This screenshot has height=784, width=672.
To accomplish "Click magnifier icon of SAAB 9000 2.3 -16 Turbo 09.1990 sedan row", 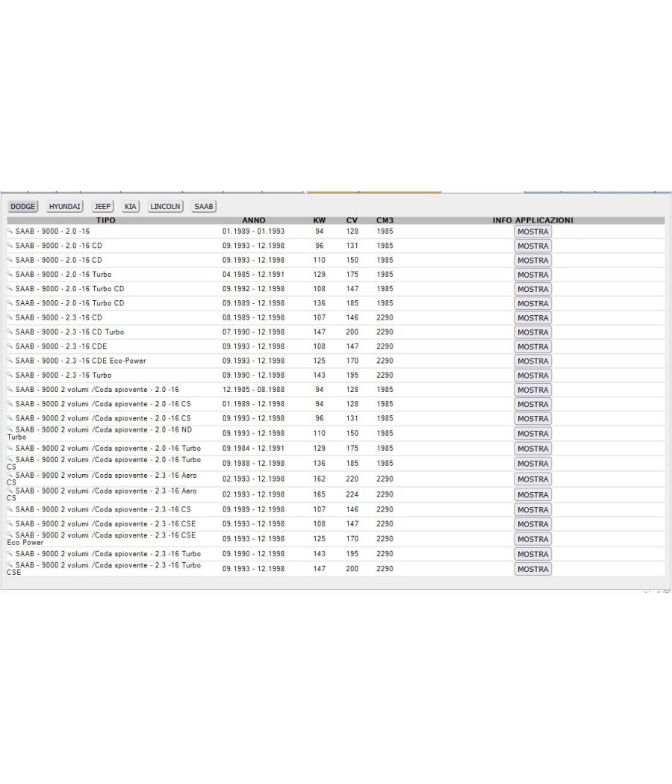I will point(10,375).
